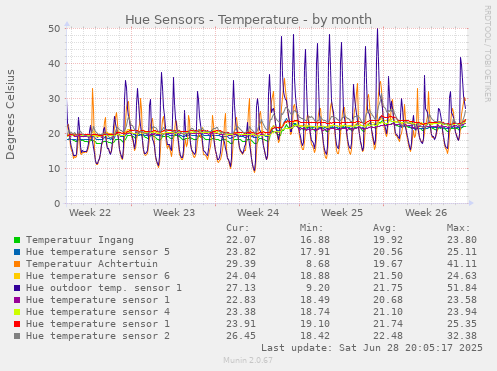Image resolution: width=497 pixels, height=371 pixels.
Task: Click the yellow sensor 6 legend swatch
Action: point(17,276)
